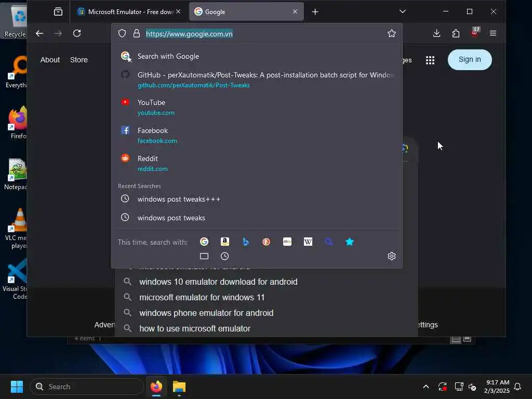Select the Google tab

(x=246, y=12)
